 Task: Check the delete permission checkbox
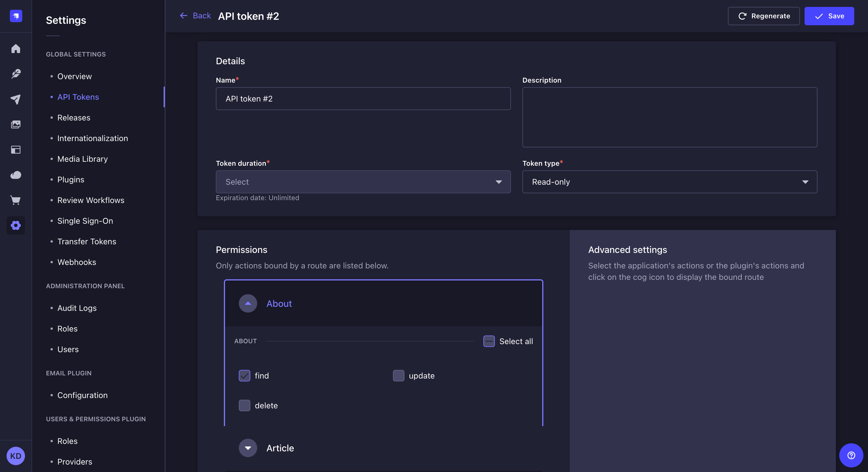click(x=244, y=405)
